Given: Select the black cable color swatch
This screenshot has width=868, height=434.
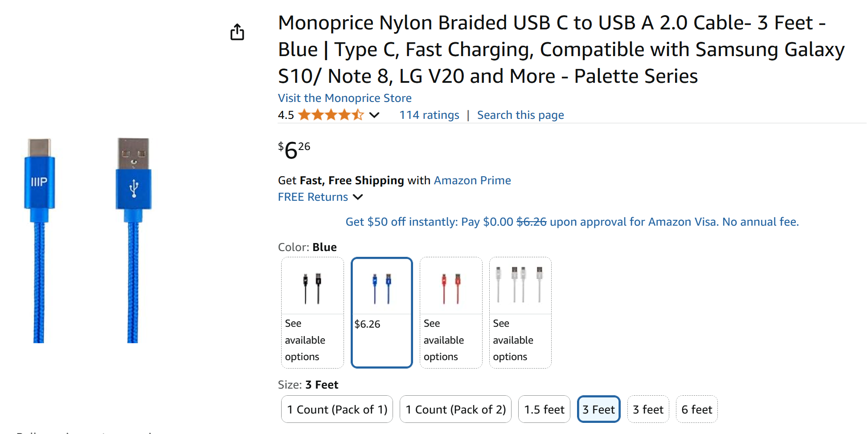Looking at the screenshot, I should (312, 312).
